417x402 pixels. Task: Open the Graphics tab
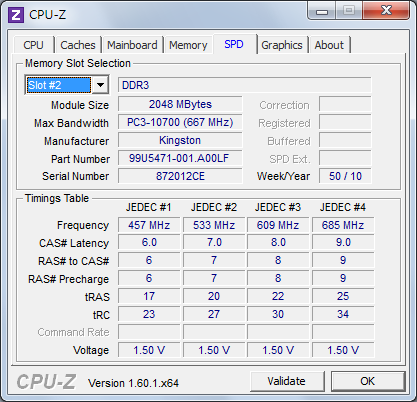tap(282, 45)
